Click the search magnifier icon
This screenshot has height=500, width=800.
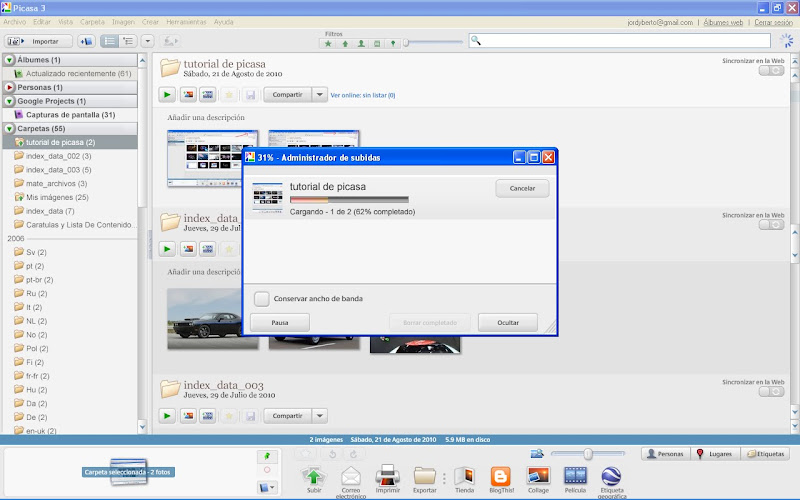(476, 40)
